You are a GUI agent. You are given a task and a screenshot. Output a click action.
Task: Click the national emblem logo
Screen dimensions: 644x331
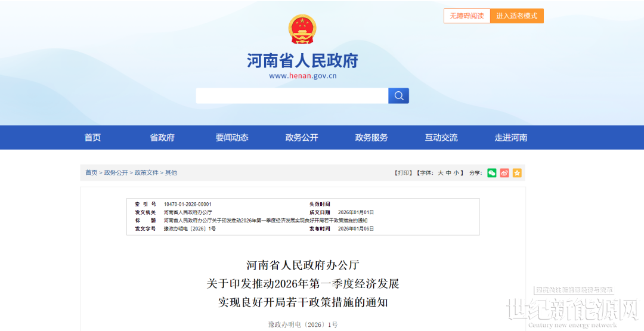coord(302,29)
